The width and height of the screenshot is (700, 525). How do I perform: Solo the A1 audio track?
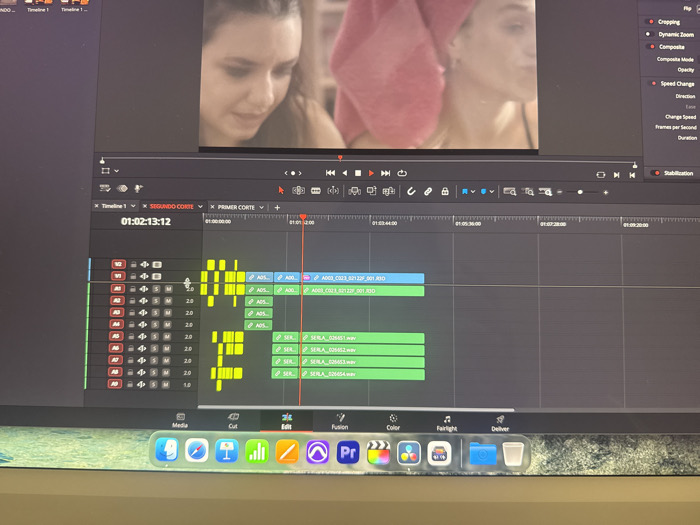click(x=157, y=289)
